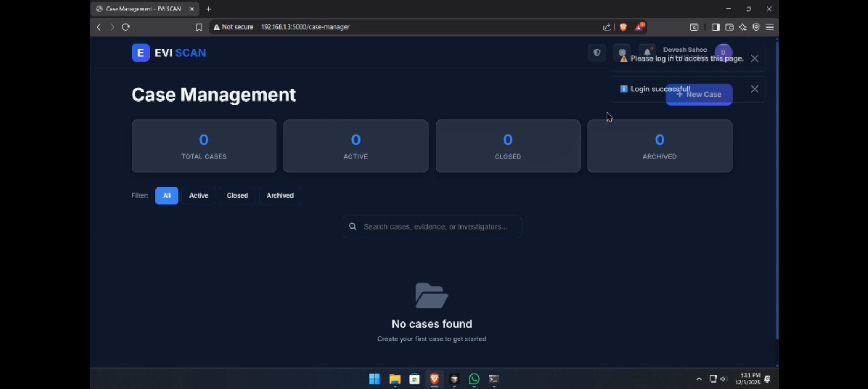868x389 pixels.
Task: Open the Brave Shields lion icon
Action: 623,27
